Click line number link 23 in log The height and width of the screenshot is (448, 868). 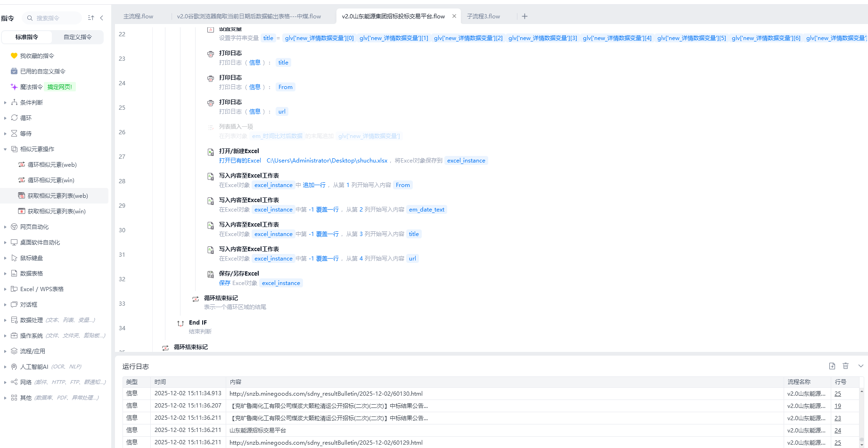pyautogui.click(x=837, y=418)
